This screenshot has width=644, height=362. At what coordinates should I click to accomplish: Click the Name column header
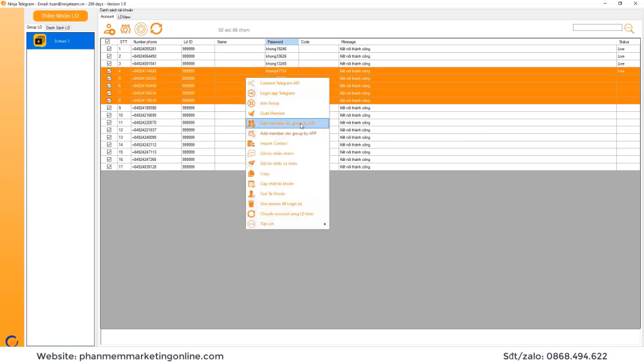coord(240,42)
